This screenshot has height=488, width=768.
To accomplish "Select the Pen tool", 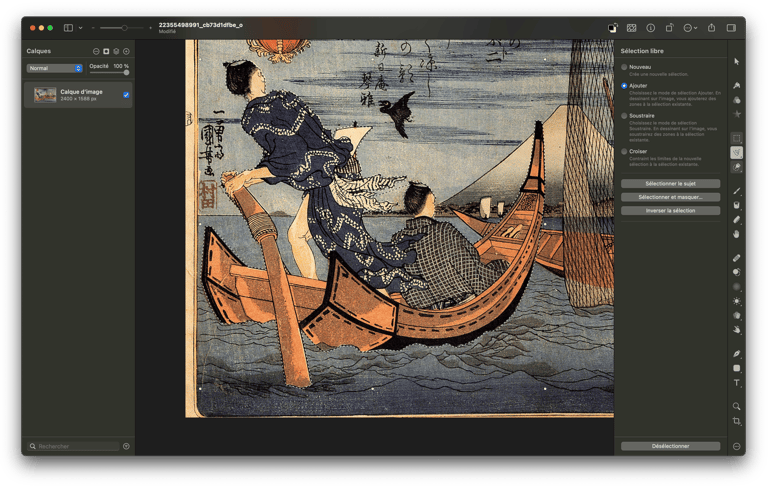I will (736, 354).
